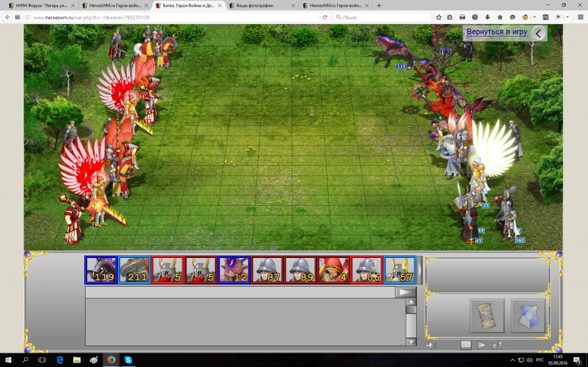Click the Вернуться в игру link
Viewport: 588px width, 367px height.
click(497, 32)
